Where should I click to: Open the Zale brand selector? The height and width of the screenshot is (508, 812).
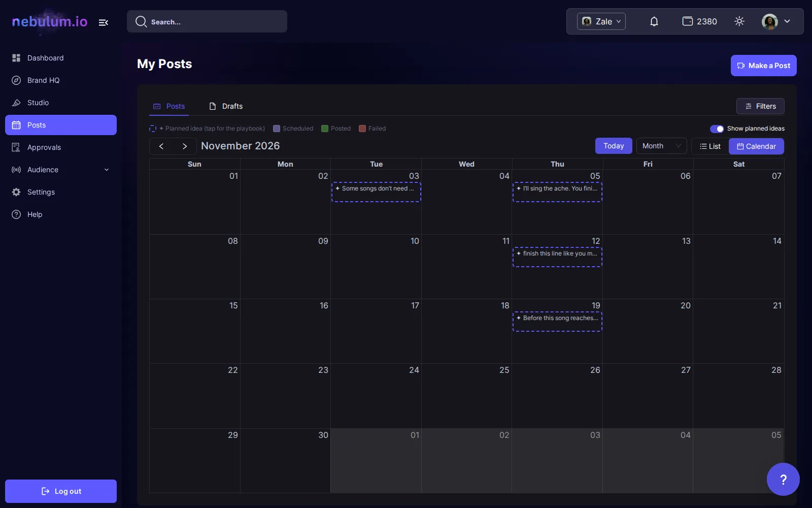click(601, 21)
